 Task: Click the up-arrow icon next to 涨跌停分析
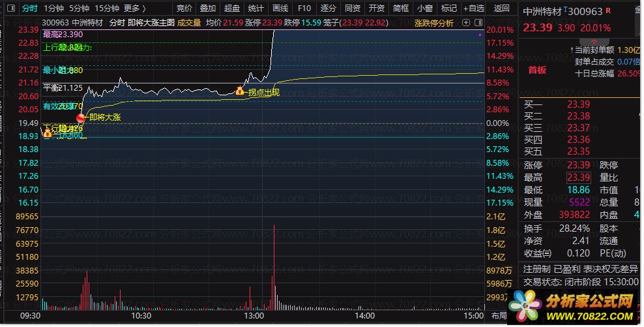[x=466, y=23]
